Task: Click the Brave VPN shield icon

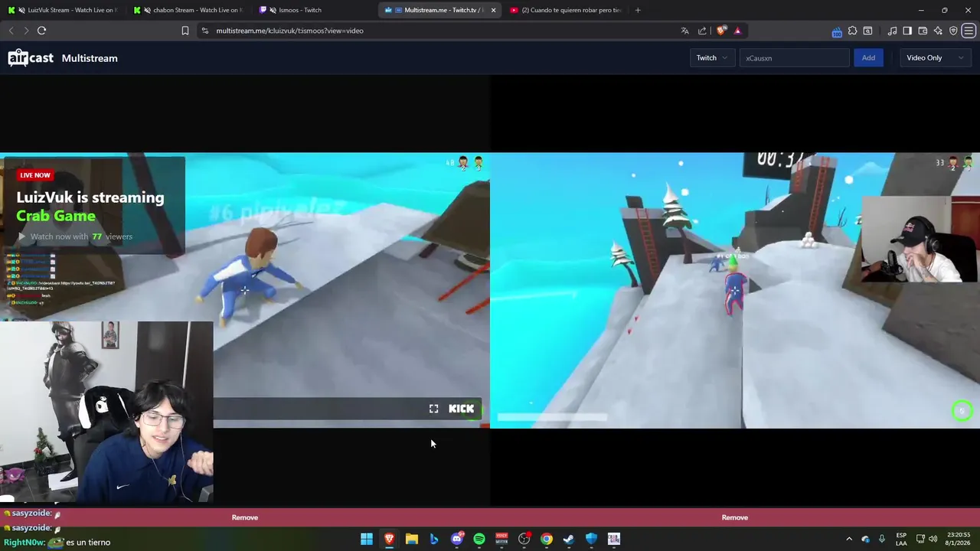Action: point(953,31)
